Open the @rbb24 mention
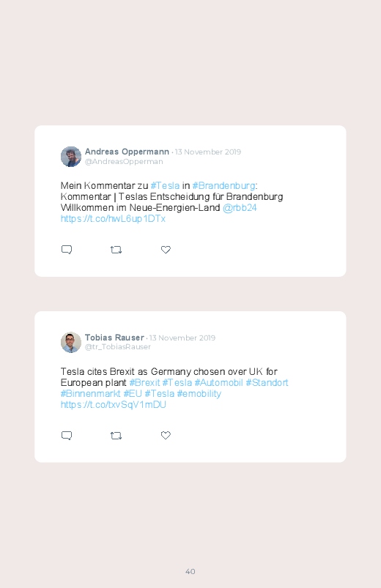Screen dimensions: 381x588 click(x=240, y=208)
